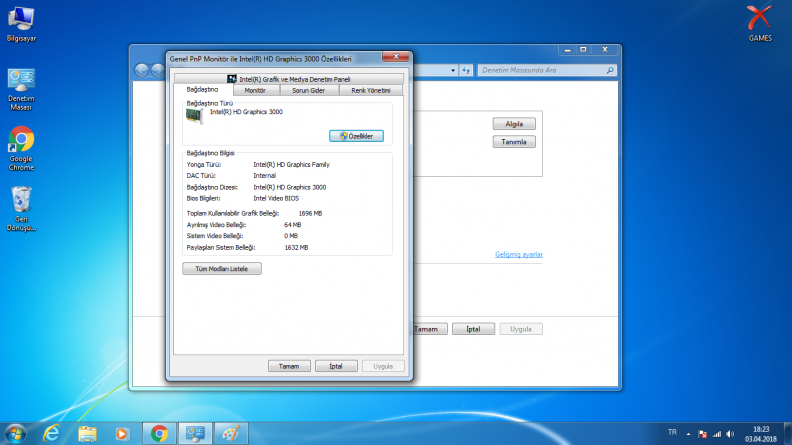The height and width of the screenshot is (445, 792).
Task: Switch to Control Panel taskbar item
Action: point(195,434)
